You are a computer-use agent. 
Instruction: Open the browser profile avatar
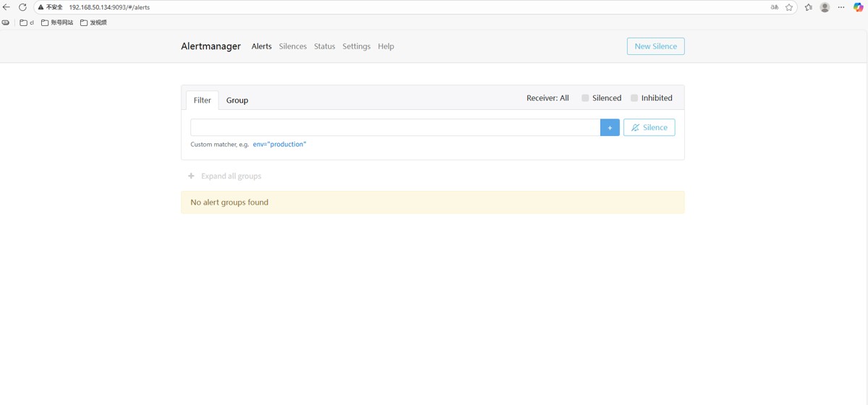[x=825, y=7]
